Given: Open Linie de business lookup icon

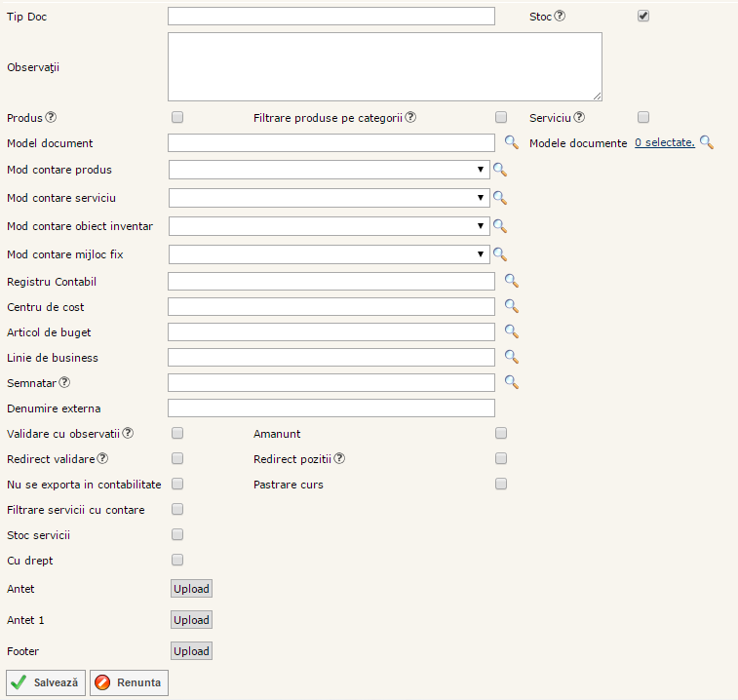Looking at the screenshot, I should [x=511, y=358].
